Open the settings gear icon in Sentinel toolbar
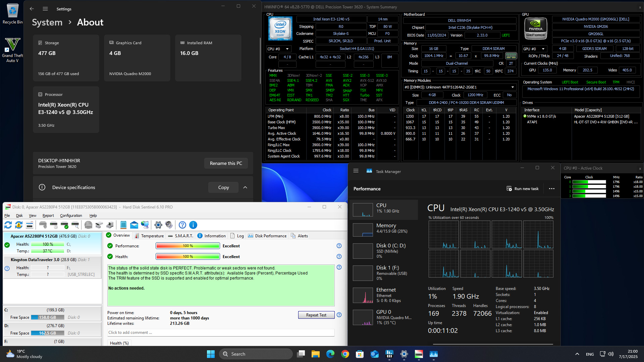The height and width of the screenshot is (362, 644). click(x=158, y=225)
